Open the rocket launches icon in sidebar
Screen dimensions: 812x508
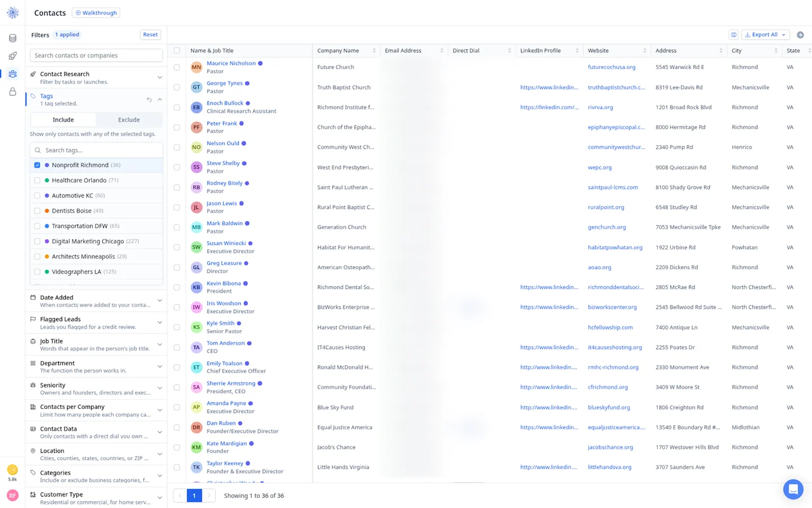13,56
